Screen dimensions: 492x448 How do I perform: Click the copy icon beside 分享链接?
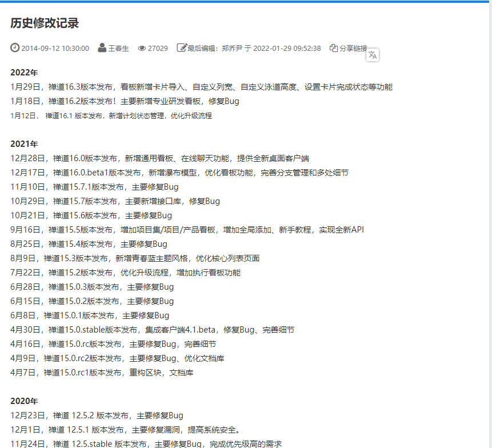pos(334,48)
